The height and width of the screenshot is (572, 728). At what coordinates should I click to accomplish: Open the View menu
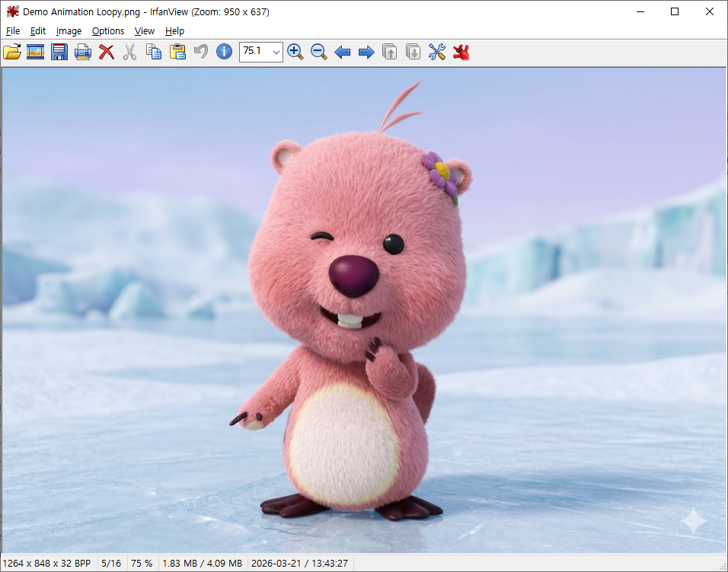coord(145,31)
